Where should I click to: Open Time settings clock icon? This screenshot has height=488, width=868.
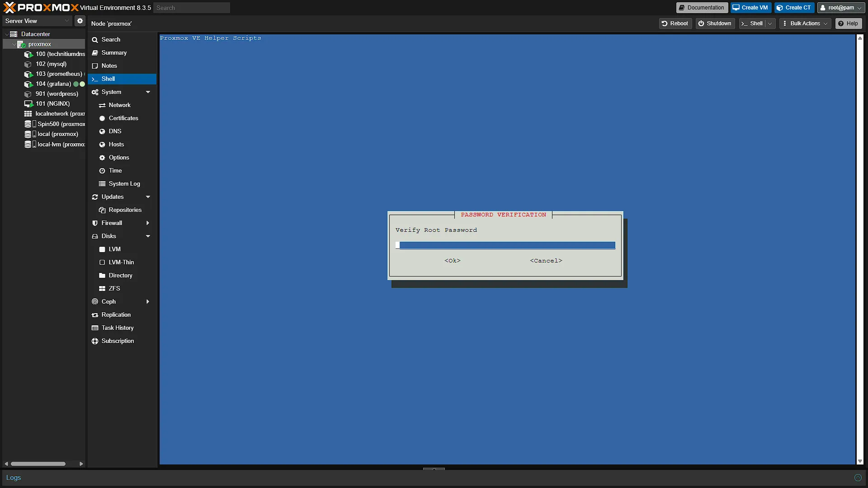tap(102, 171)
